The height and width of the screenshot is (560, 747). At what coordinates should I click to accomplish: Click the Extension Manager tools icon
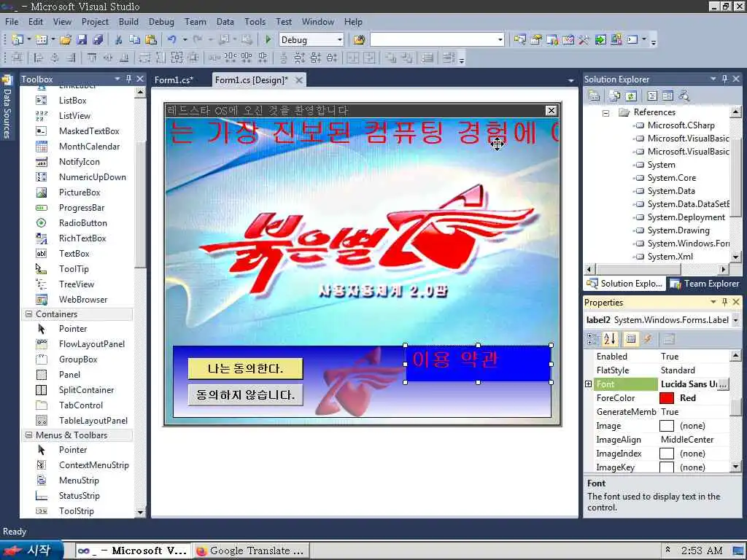(x=616, y=40)
